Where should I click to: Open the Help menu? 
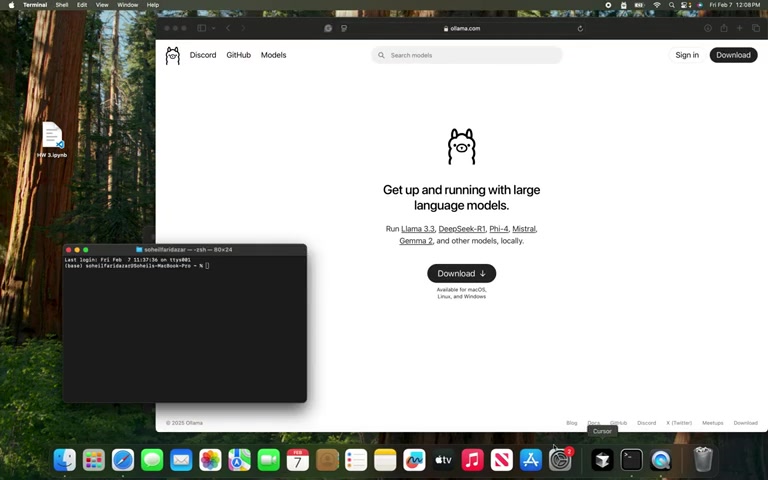pos(153,5)
